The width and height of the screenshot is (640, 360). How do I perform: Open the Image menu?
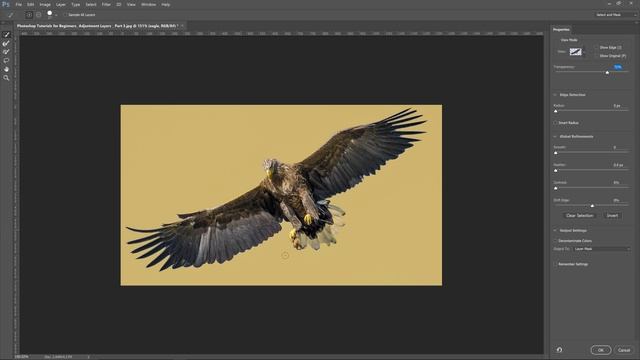coord(45,4)
